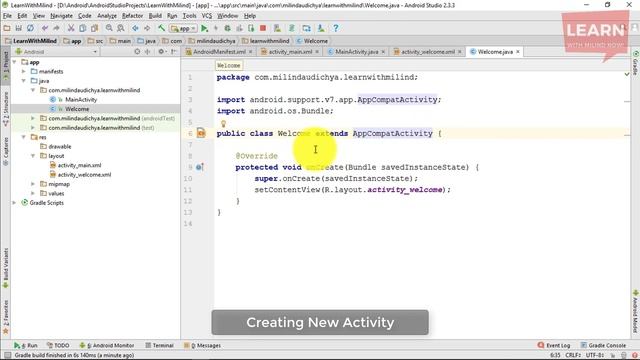Switch to AndroidManifest.xml tab
The image size is (640, 360).
219,52
